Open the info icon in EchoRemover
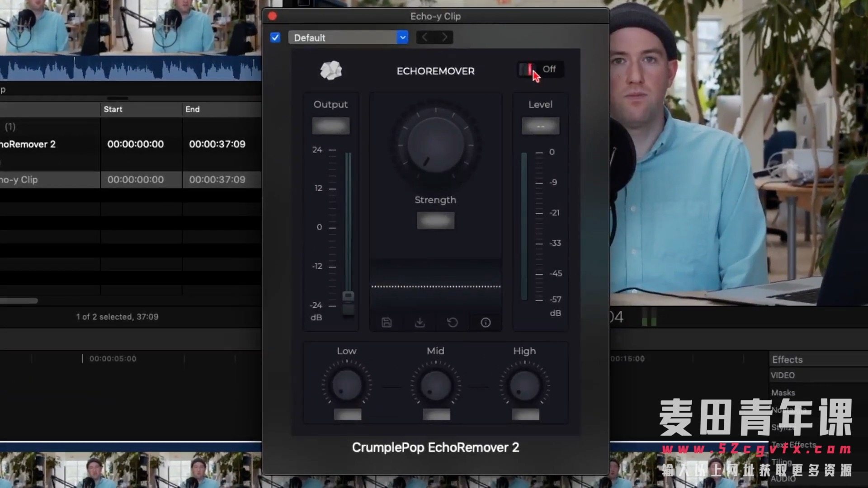The width and height of the screenshot is (868, 488). pos(486,323)
